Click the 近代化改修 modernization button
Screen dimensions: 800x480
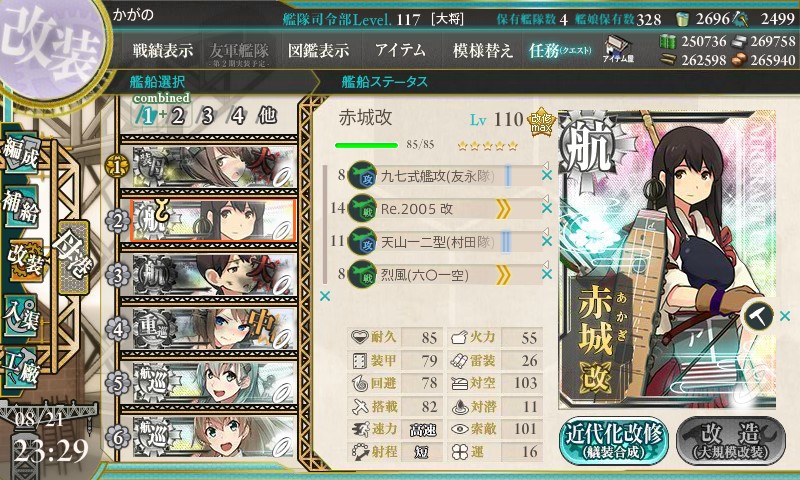pos(613,441)
